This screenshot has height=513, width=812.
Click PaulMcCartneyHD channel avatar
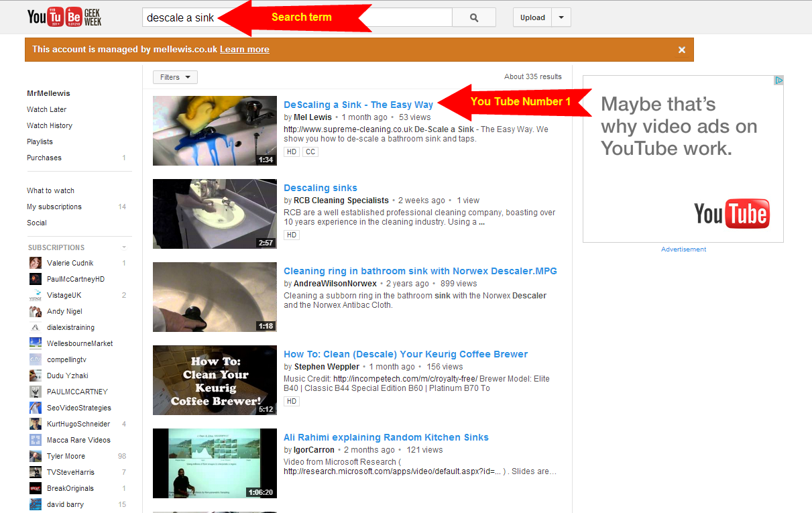36,279
